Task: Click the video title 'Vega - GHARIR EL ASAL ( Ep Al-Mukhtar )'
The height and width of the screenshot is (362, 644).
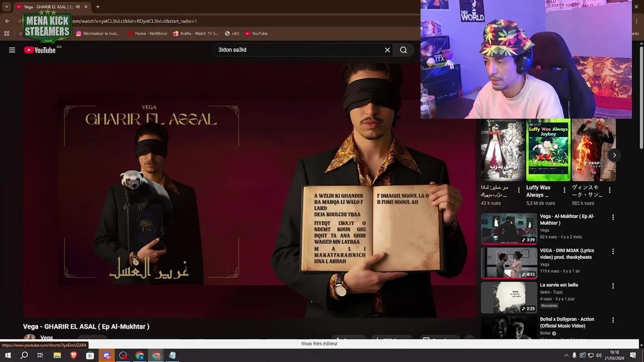Action: click(86, 326)
